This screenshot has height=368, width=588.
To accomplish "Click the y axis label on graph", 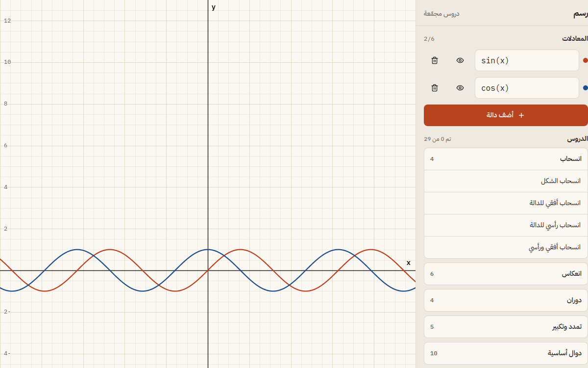I will click(214, 7).
